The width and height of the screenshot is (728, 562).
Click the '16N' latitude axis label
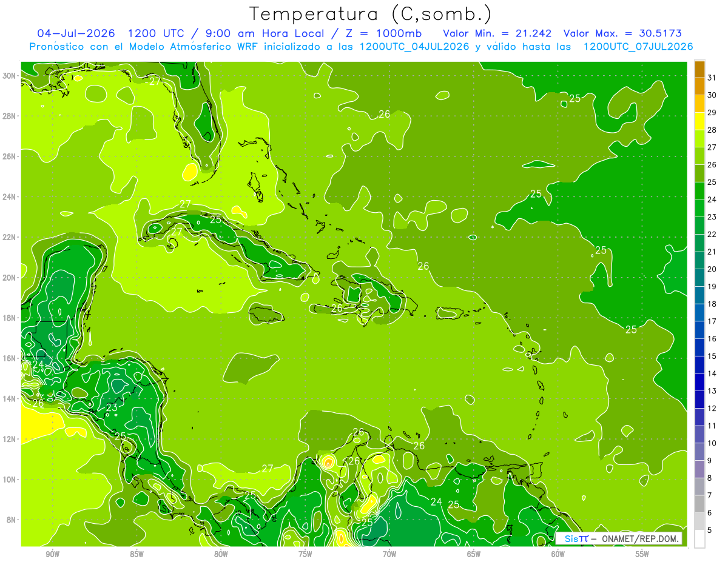tap(10, 358)
